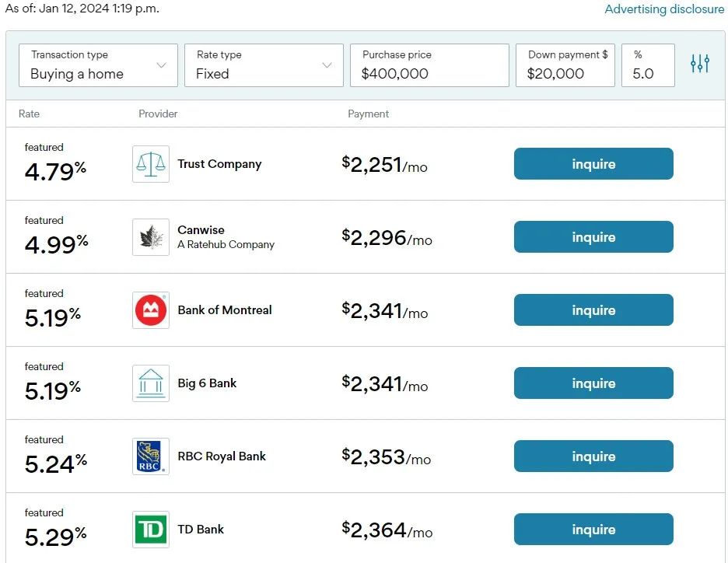Expand the Transaction type dropdown

tap(99, 65)
